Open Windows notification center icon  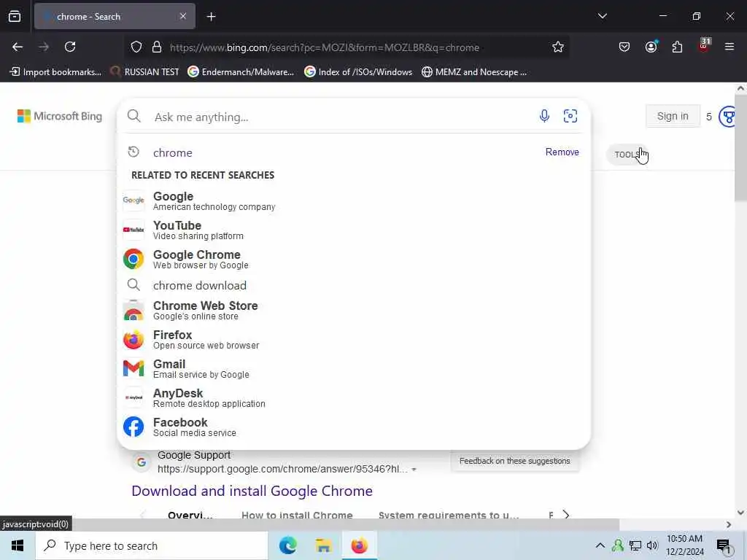(723, 546)
